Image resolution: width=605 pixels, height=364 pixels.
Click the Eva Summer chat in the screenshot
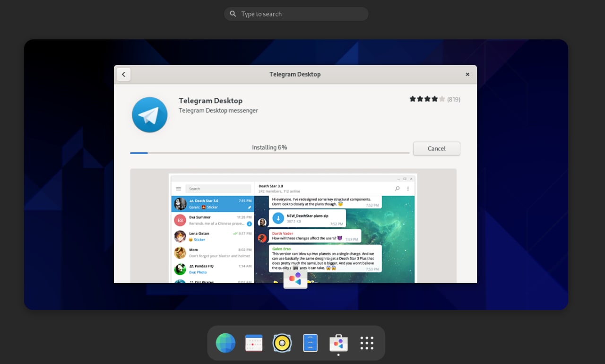(213, 220)
